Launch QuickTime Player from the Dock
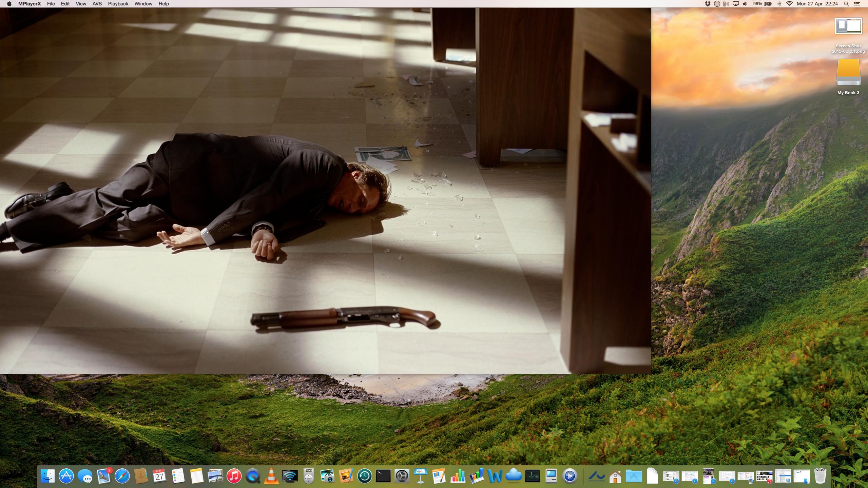The height and width of the screenshot is (488, 868). (253, 476)
